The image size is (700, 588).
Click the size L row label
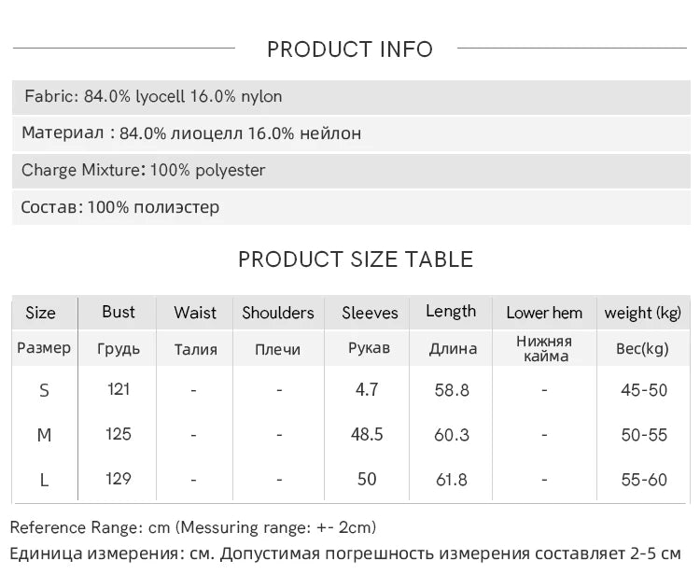pyautogui.click(x=44, y=480)
